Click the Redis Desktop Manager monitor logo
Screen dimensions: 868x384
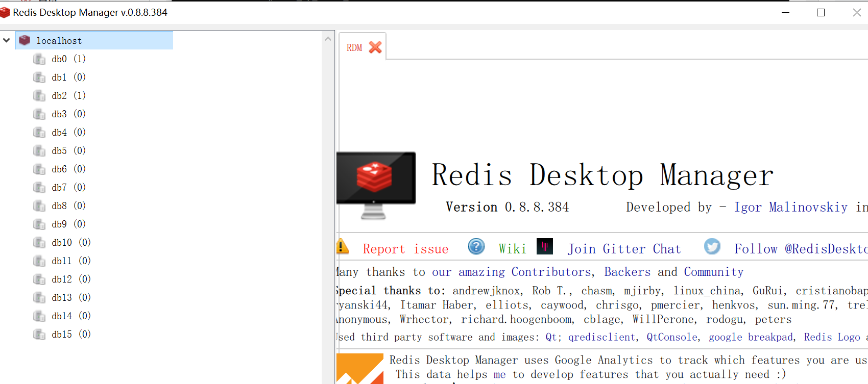pos(376,186)
